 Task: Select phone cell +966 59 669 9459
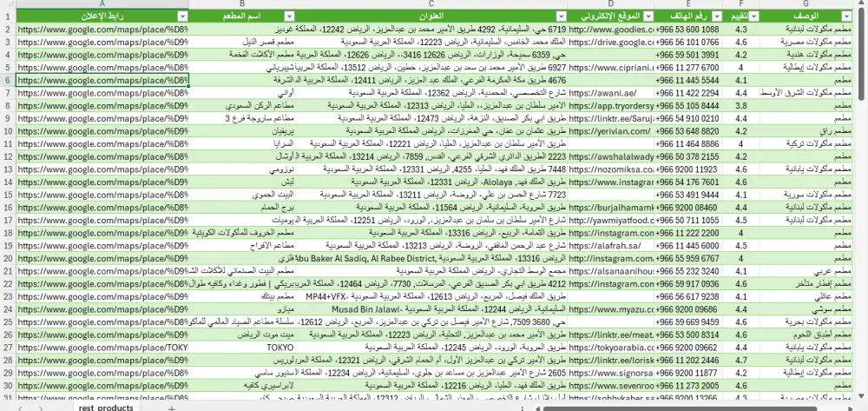pyautogui.click(x=688, y=322)
